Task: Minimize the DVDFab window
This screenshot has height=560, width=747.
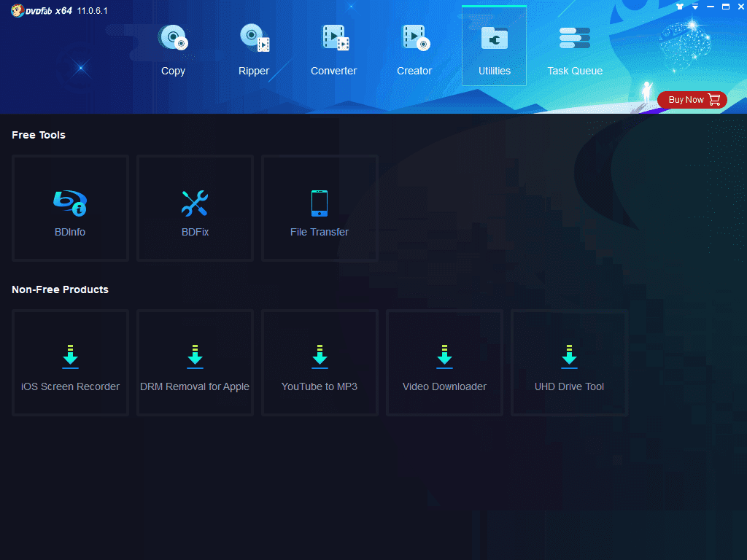Action: tap(711, 7)
